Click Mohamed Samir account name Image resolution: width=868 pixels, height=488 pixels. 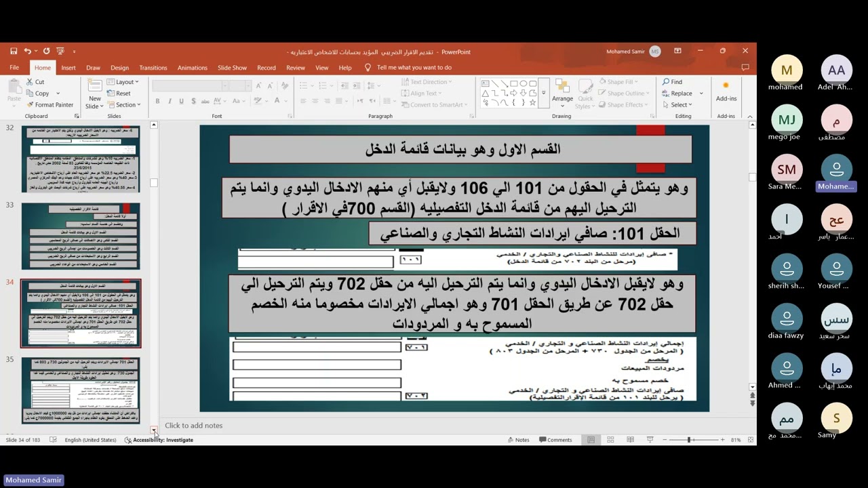pos(627,51)
